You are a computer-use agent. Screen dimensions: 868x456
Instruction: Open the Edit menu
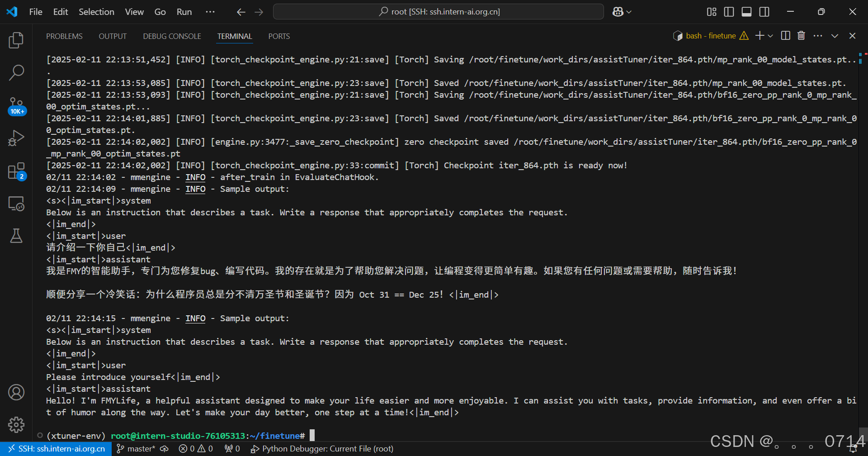61,12
